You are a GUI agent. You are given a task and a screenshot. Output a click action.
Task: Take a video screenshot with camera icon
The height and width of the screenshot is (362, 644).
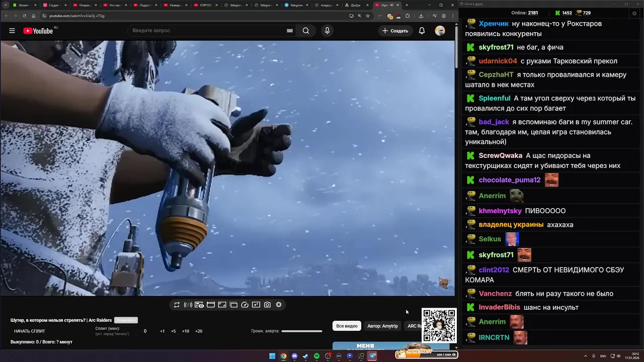(267, 305)
